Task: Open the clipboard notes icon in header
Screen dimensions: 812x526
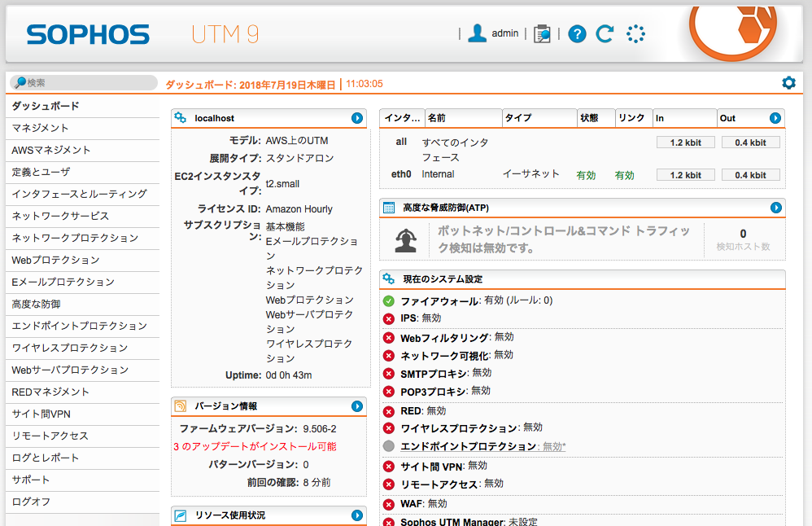Action: (x=542, y=34)
